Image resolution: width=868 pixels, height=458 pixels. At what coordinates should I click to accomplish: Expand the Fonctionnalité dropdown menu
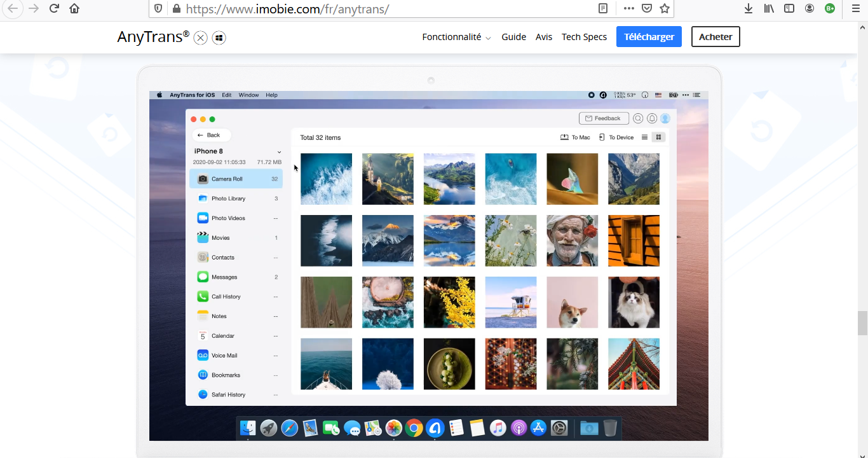457,37
